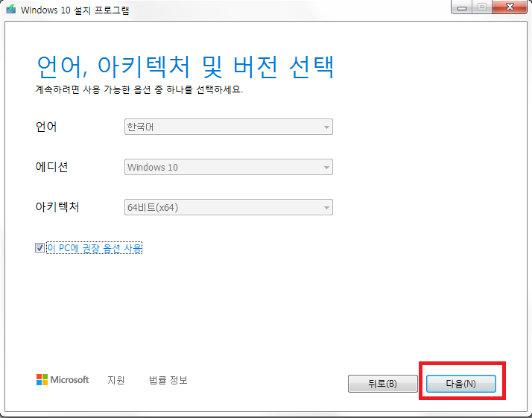
Task: Click the Microsoft logo
Action: tap(63, 380)
